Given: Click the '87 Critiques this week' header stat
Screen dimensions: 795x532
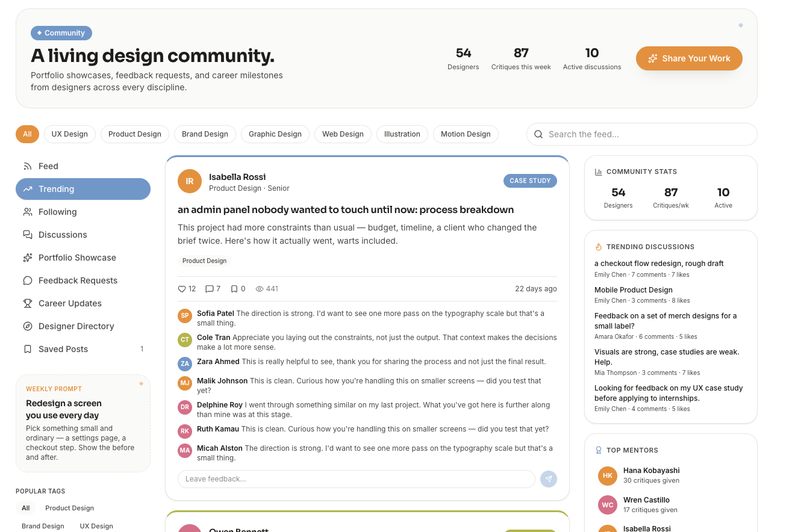Looking at the screenshot, I should [x=521, y=58].
